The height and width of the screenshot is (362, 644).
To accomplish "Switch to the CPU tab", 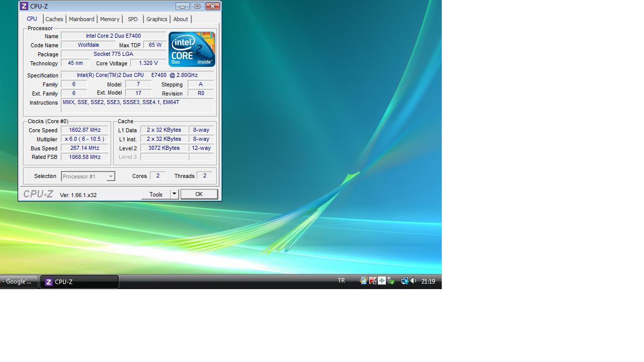I will [x=32, y=19].
